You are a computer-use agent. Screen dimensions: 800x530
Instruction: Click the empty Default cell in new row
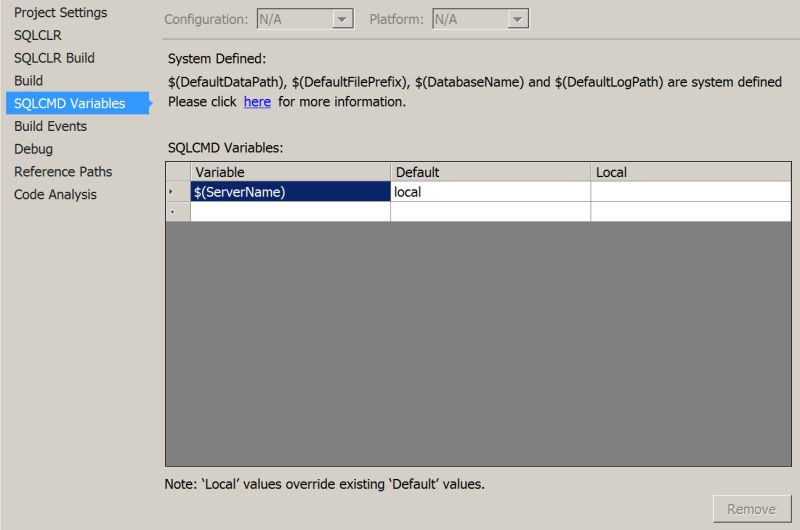[490, 212]
